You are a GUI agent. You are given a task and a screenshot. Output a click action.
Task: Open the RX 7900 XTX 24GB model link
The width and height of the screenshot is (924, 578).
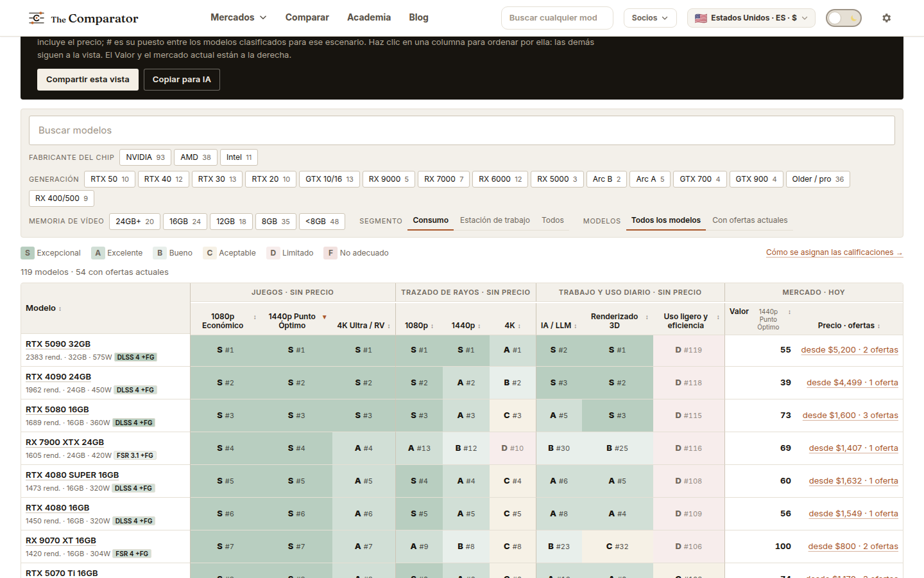click(65, 442)
